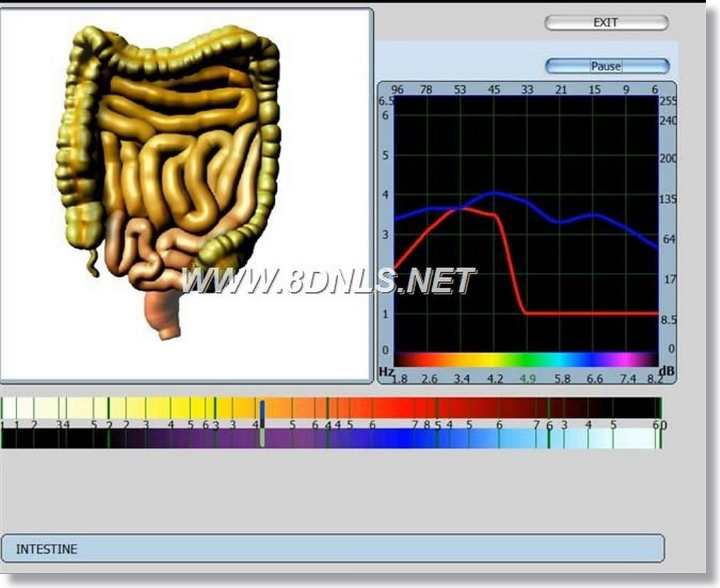Click the blue slider handle on the color scale
720x588 pixels.
(262, 424)
